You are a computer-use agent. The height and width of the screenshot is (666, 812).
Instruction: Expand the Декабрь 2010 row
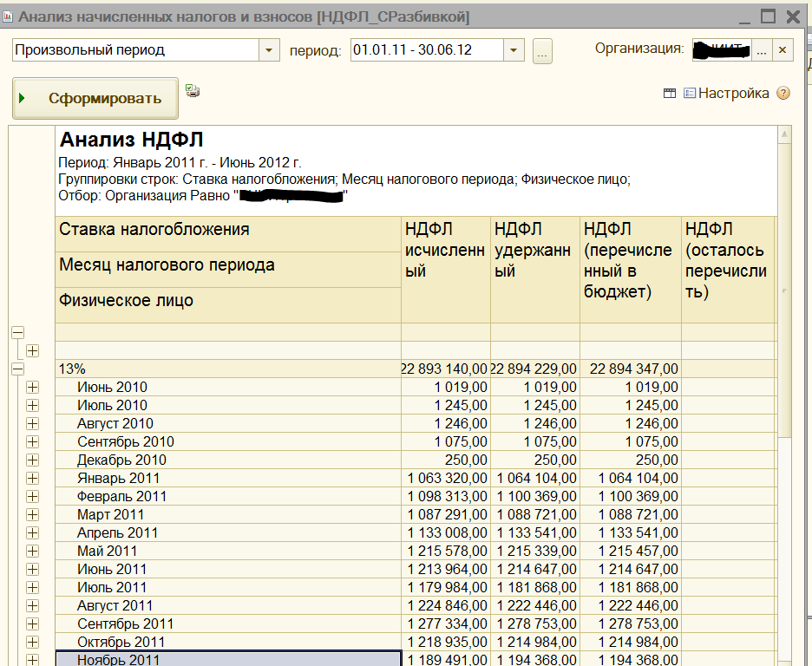pyautogui.click(x=32, y=460)
